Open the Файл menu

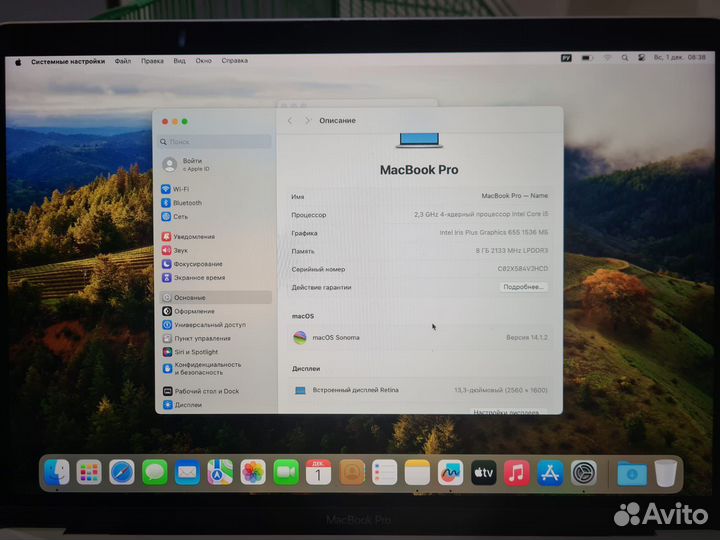tap(123, 61)
